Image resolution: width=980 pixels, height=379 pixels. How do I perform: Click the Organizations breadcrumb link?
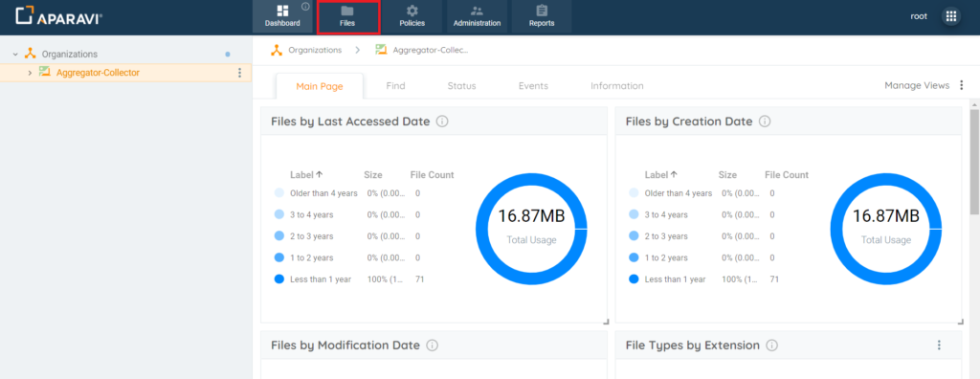[315, 50]
